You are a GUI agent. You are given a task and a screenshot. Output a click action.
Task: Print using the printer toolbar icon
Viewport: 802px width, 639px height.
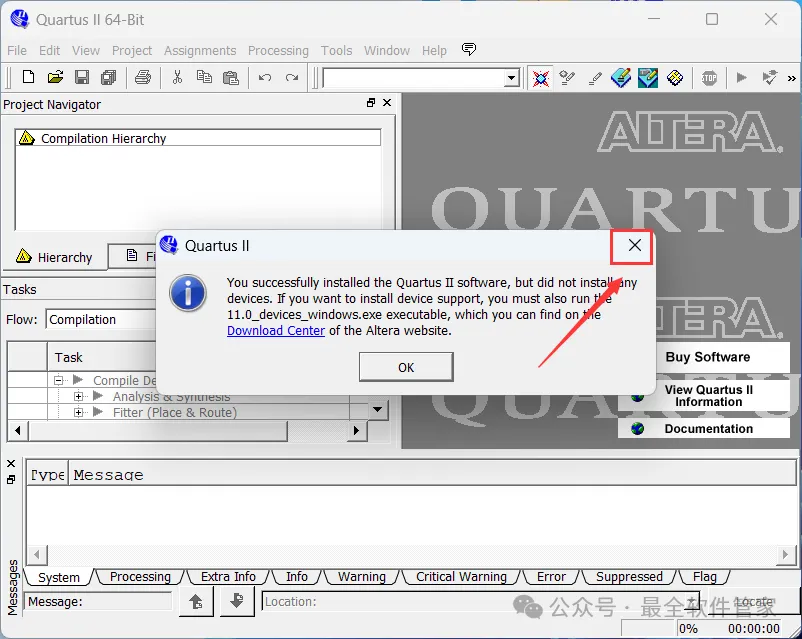click(x=143, y=77)
